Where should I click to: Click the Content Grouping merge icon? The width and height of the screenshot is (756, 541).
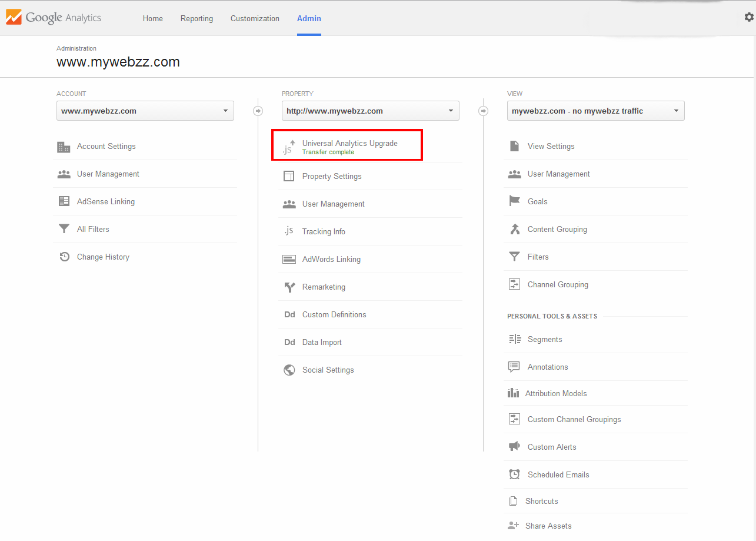point(515,229)
